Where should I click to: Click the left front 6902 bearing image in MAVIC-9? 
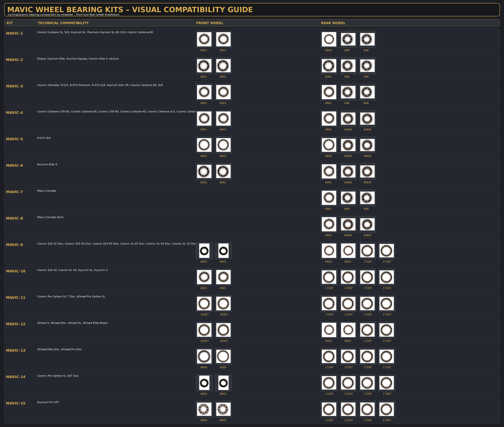point(204,251)
